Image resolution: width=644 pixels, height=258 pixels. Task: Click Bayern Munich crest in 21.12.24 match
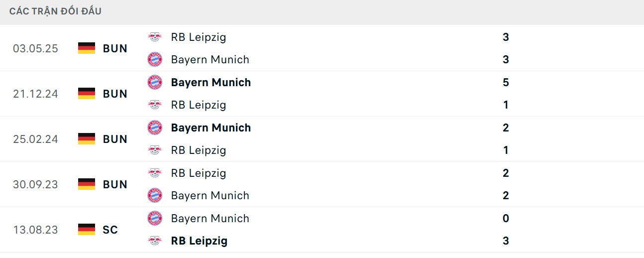point(155,82)
